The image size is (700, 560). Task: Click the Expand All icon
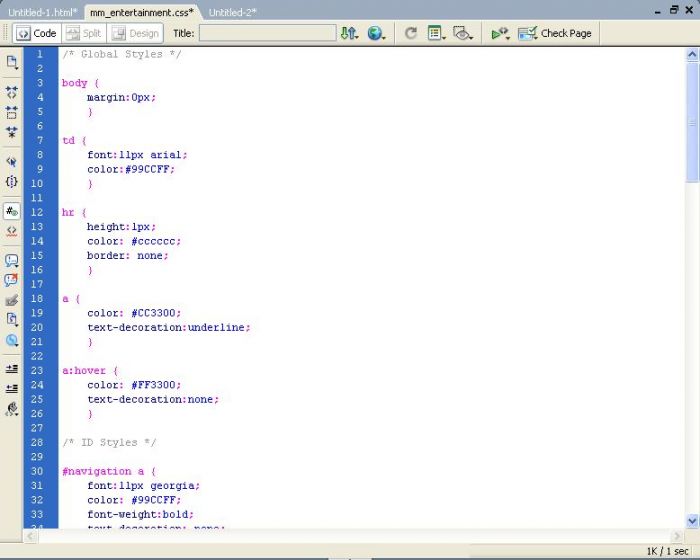(x=12, y=132)
